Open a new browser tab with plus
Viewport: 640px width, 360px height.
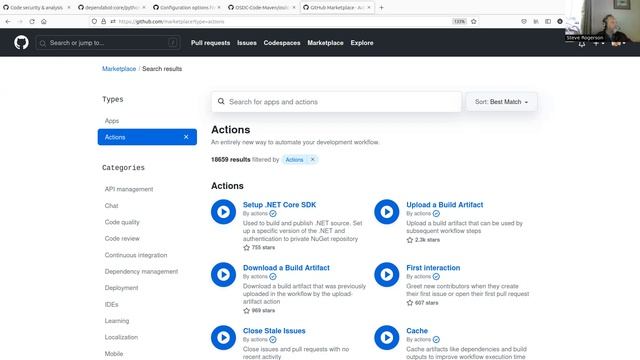pyautogui.click(x=381, y=7)
